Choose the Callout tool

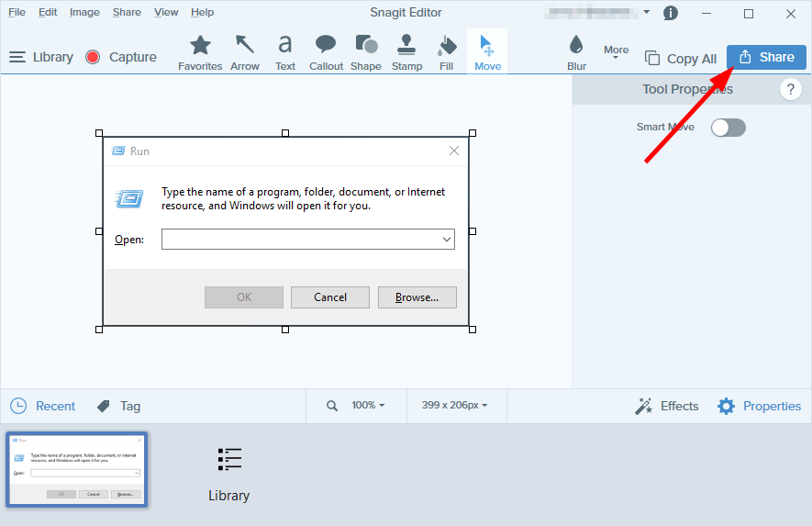[x=326, y=52]
